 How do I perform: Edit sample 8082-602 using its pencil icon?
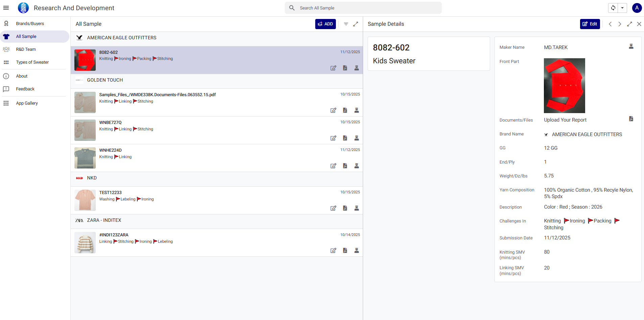click(x=333, y=68)
